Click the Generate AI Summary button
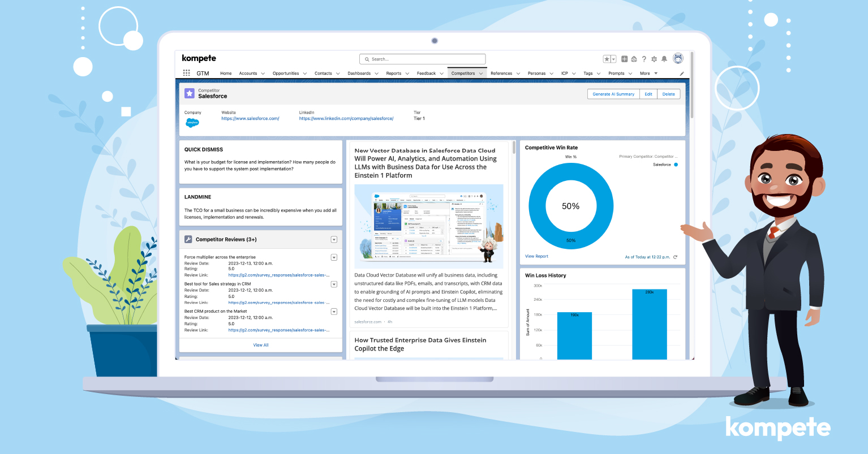The image size is (868, 454). click(613, 94)
